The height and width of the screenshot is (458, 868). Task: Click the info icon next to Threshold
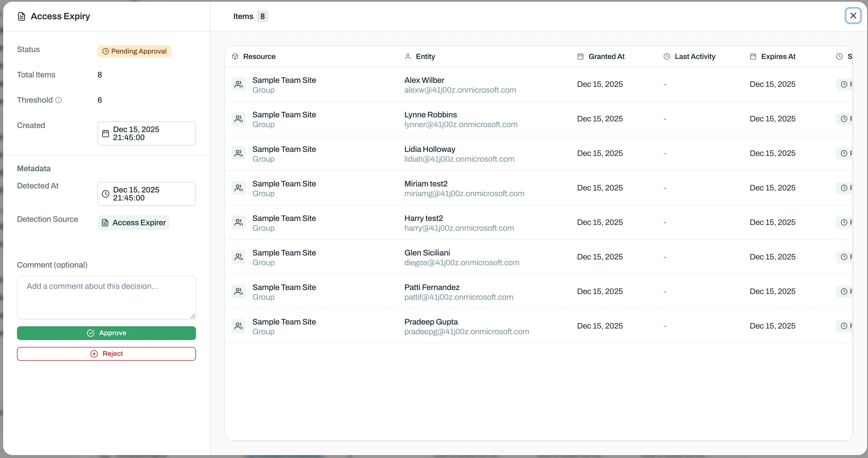click(58, 100)
